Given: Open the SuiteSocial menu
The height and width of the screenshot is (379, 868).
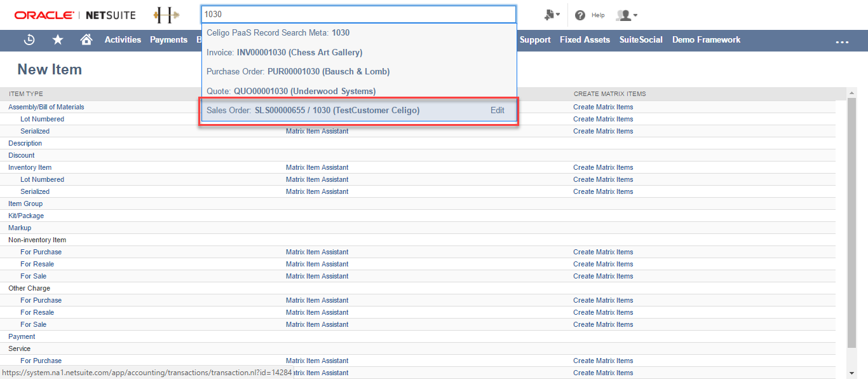Looking at the screenshot, I should 641,39.
